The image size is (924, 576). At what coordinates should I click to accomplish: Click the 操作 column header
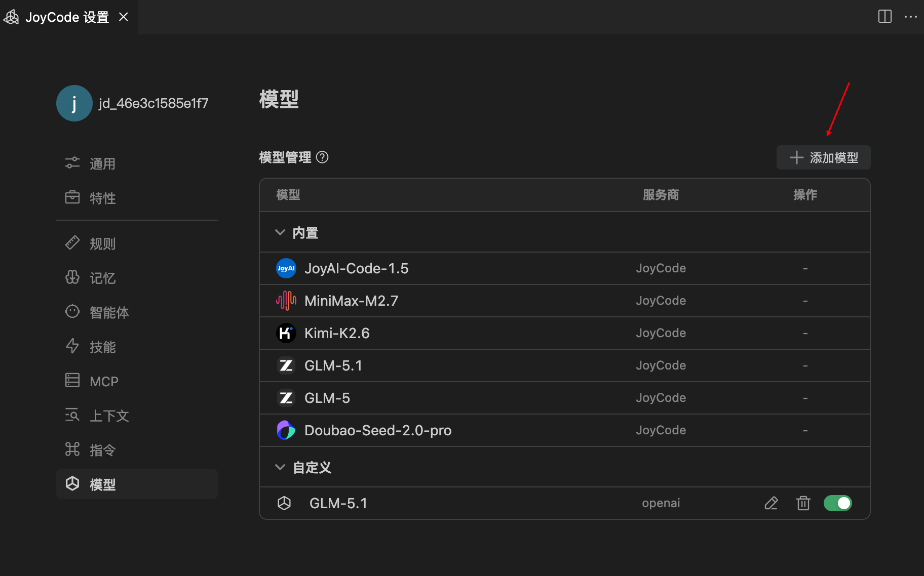click(x=805, y=195)
